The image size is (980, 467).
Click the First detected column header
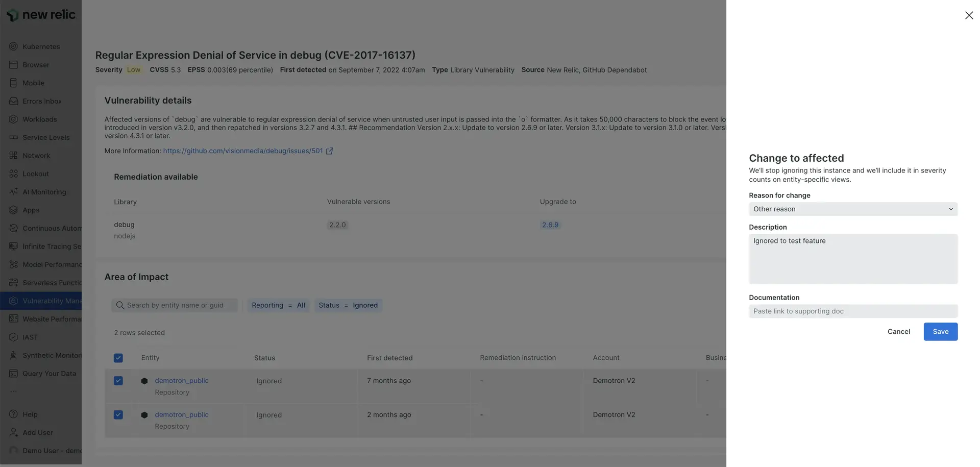(x=389, y=358)
